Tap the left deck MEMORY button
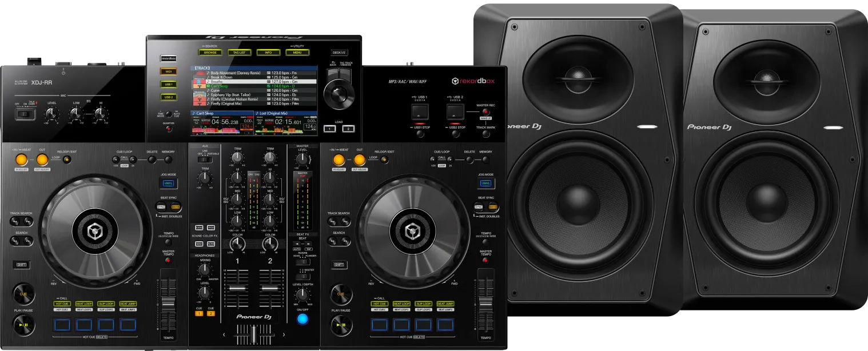Image resolution: width=868 pixels, height=351 pixels. [168, 159]
